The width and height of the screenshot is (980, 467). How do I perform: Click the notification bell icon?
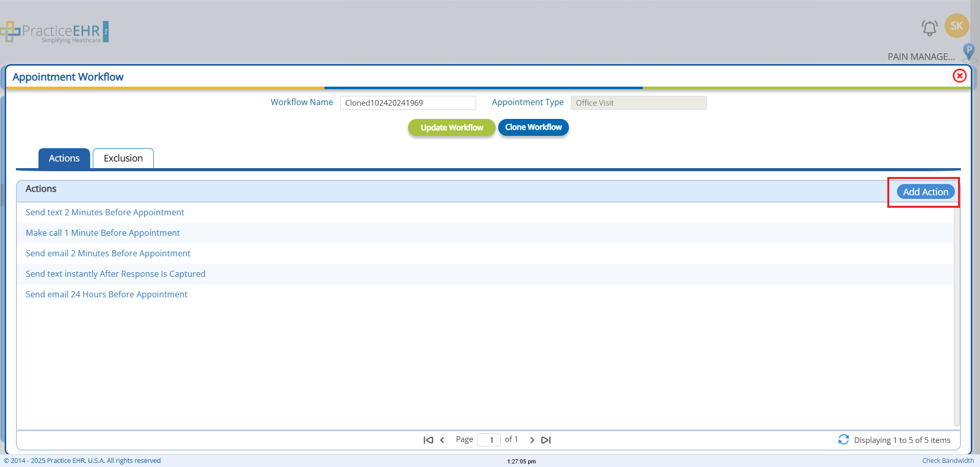[x=929, y=28]
